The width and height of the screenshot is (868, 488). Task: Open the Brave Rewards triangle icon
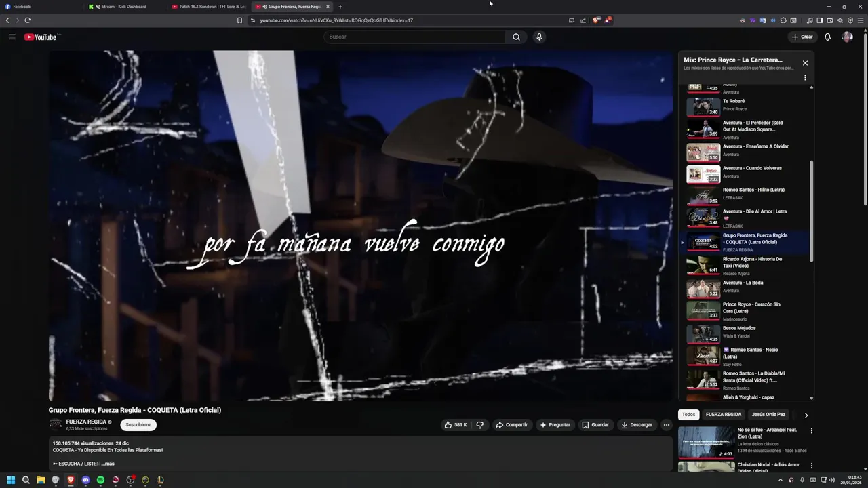(608, 20)
